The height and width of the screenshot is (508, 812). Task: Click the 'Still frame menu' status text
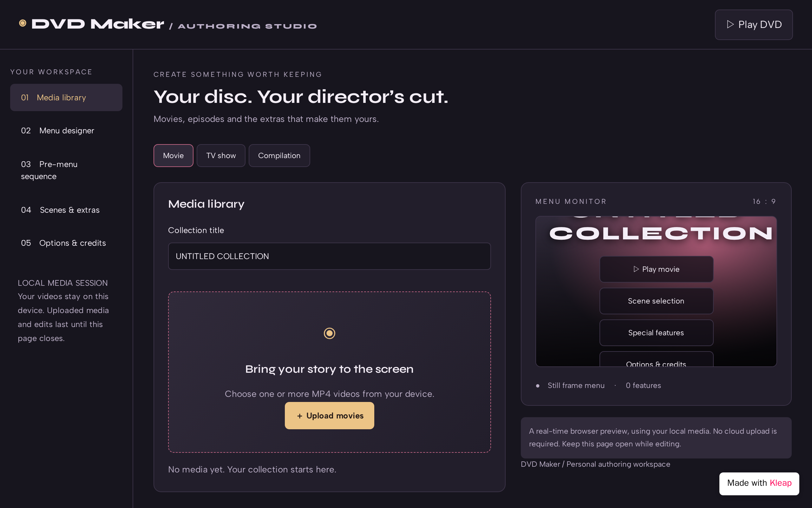576,385
